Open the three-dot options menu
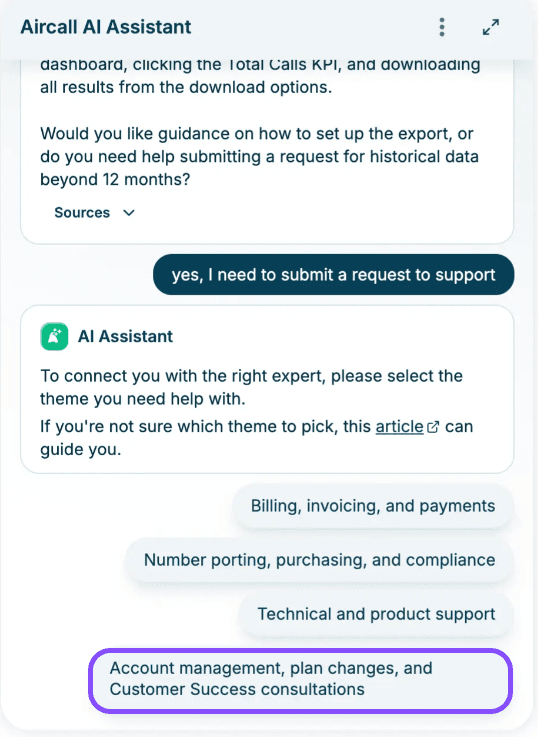The image size is (538, 737). click(x=442, y=27)
